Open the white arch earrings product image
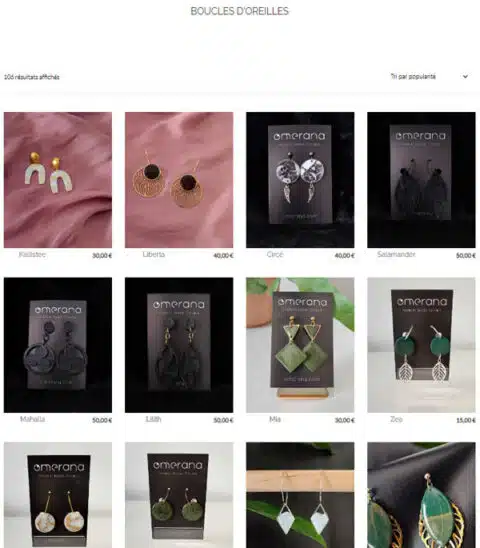This screenshot has height=548, width=480. pos(58,180)
